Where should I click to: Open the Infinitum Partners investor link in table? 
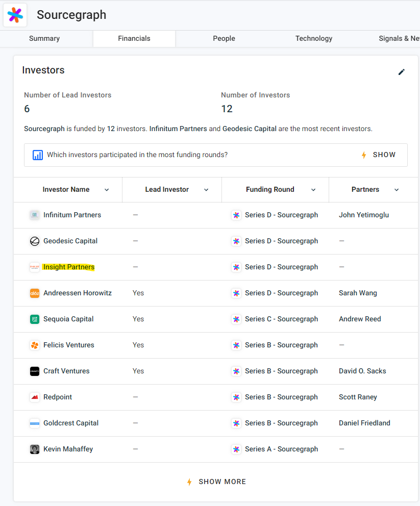click(72, 215)
